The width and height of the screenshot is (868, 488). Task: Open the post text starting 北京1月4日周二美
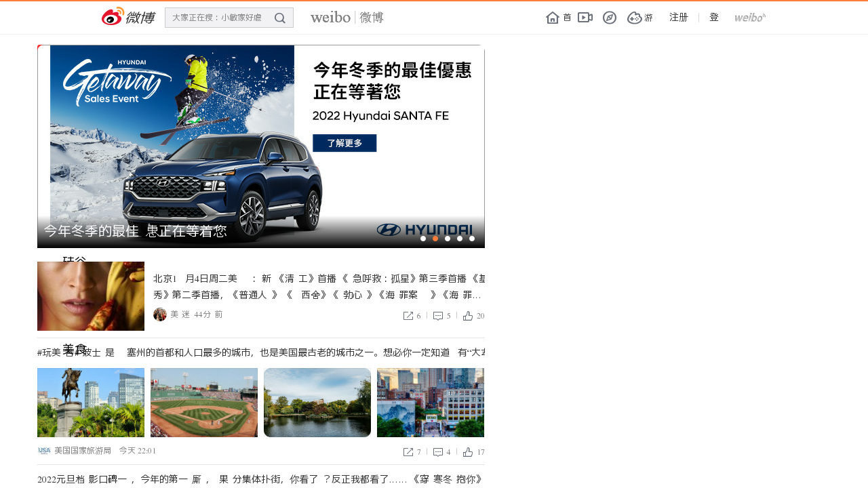(319, 287)
